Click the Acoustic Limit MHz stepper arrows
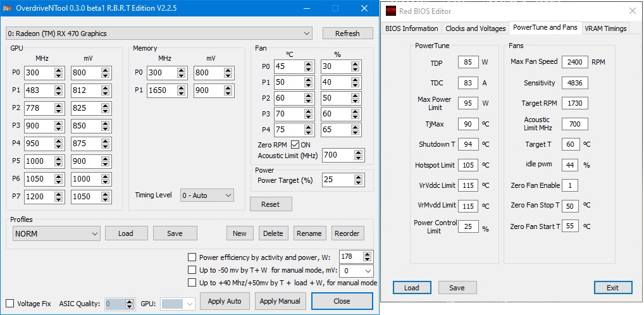 click(x=359, y=155)
